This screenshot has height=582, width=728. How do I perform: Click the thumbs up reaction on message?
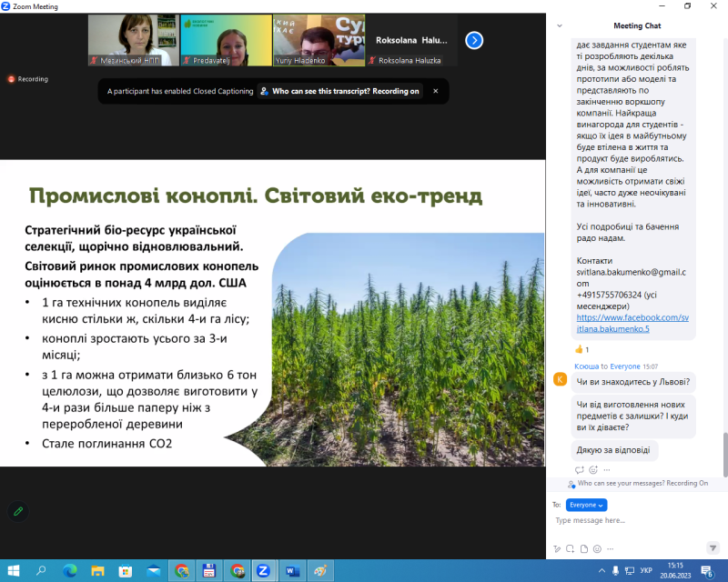582,349
